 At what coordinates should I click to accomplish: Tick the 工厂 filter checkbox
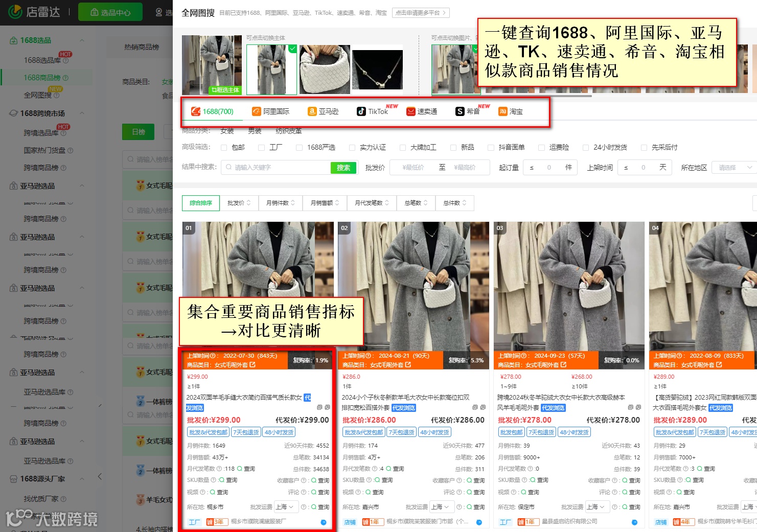[262, 148]
